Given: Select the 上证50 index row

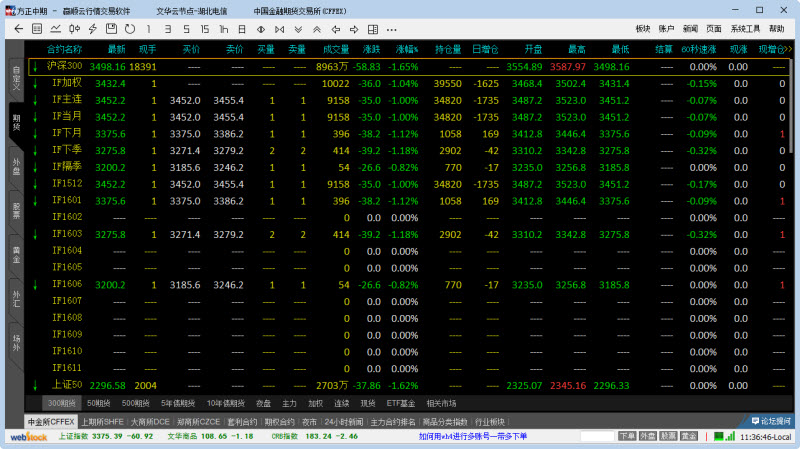Looking at the screenshot, I should tap(409, 386).
